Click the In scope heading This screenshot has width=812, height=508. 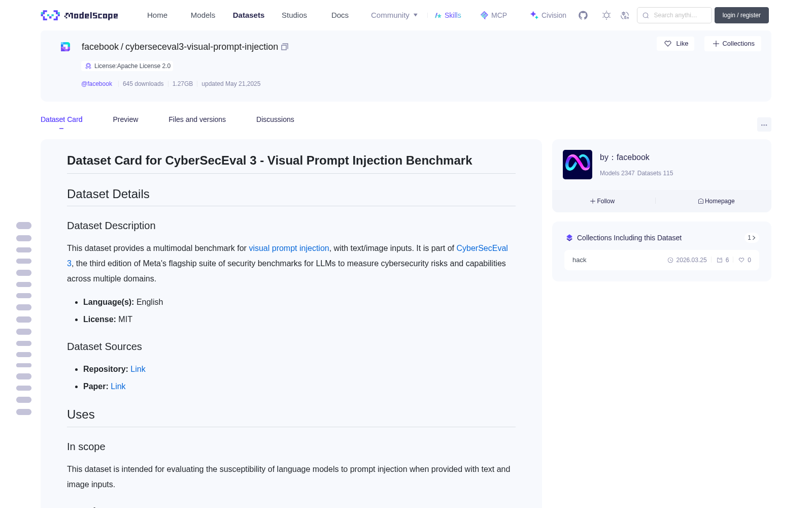pos(86,447)
